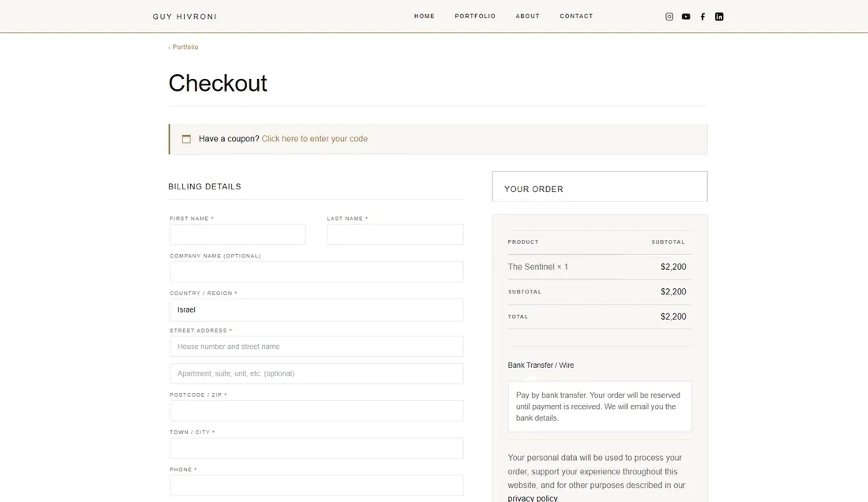
Task: Click the Billing Details heading
Action: click(x=205, y=186)
